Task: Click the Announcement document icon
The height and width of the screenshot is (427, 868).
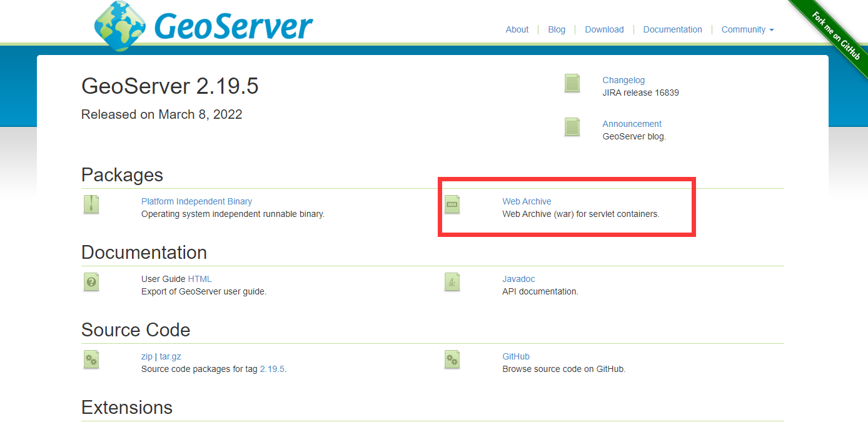Action: pyautogui.click(x=572, y=127)
